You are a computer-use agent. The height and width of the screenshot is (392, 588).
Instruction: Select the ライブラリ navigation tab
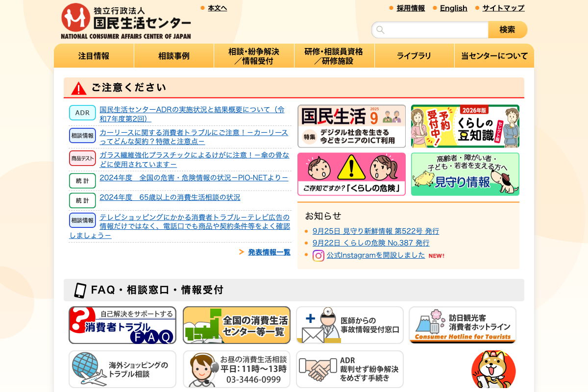[414, 56]
